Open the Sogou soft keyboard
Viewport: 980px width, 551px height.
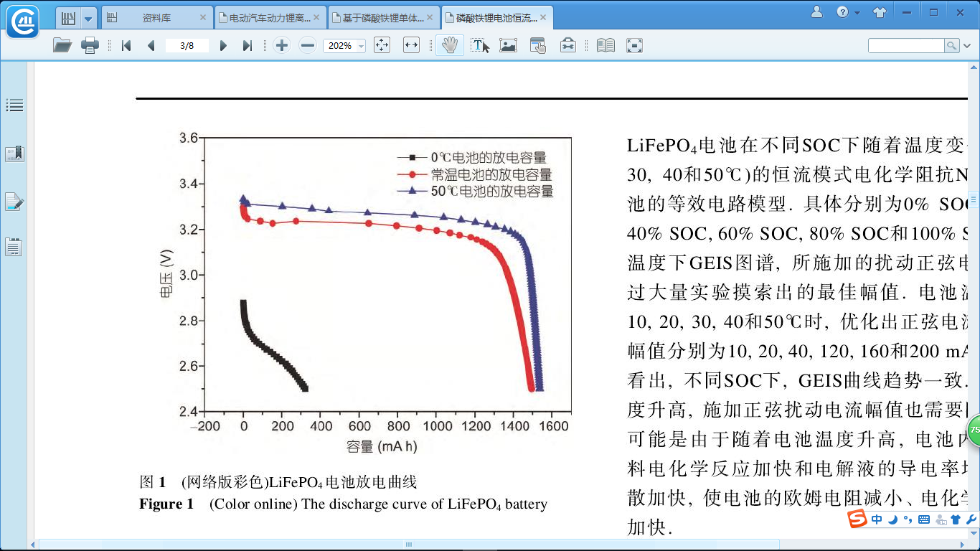tap(923, 519)
